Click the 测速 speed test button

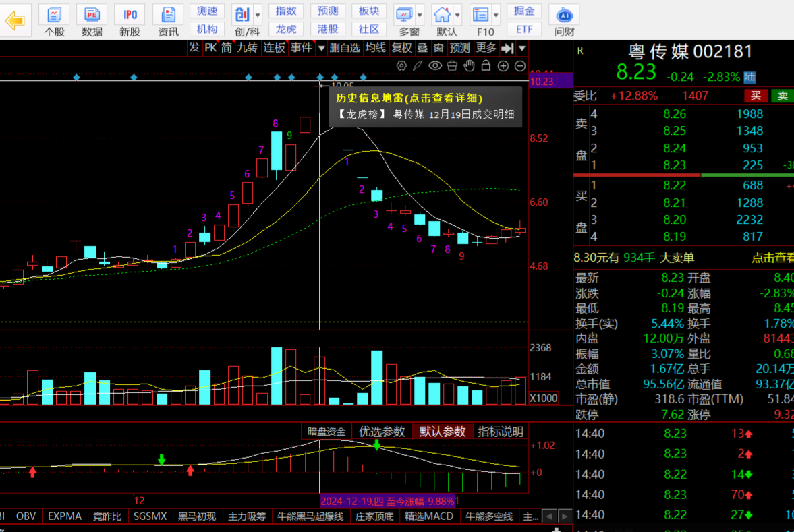pyautogui.click(x=206, y=11)
